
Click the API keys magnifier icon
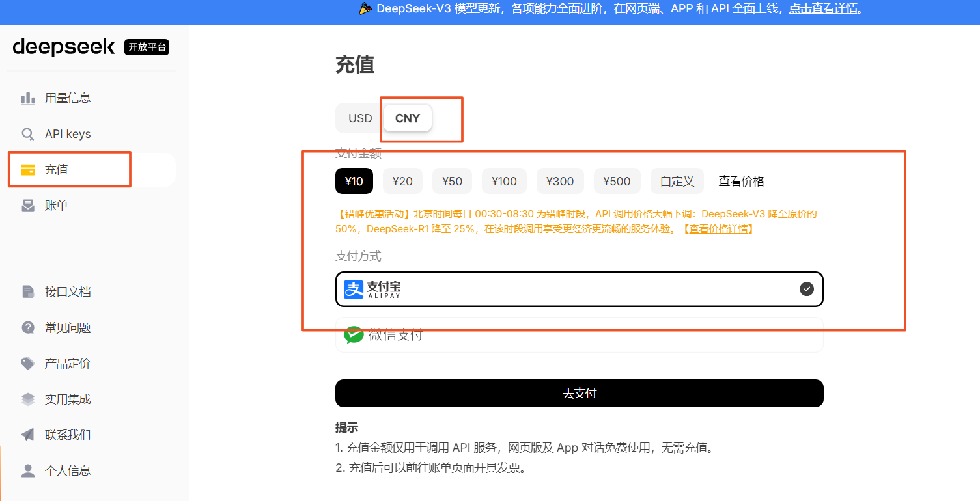[x=28, y=134]
